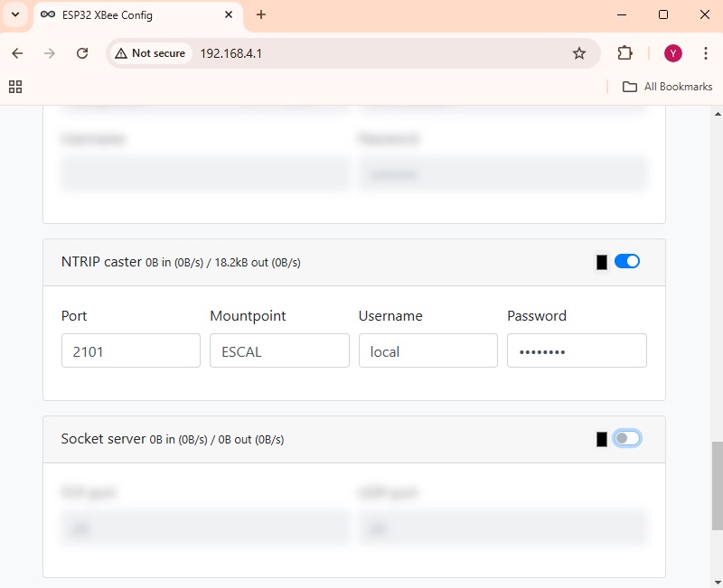Screen dimensions: 723x588
Task: Click the Socket server color indicator
Action: pos(602,439)
